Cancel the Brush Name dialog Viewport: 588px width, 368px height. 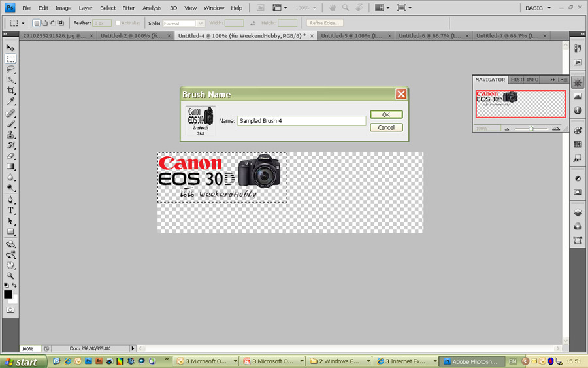[x=386, y=127]
